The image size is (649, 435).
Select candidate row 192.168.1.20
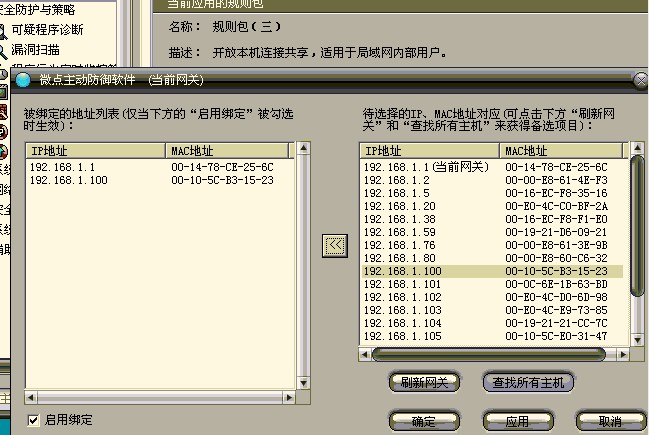pyautogui.click(x=492, y=206)
